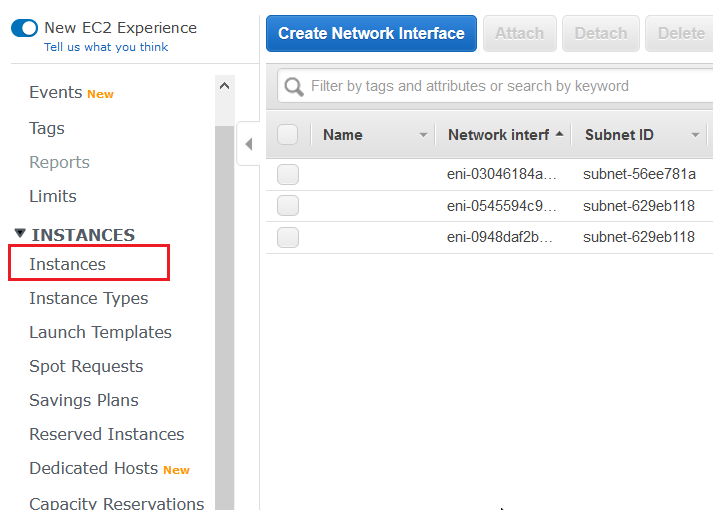Click the search magnifier icon in filter bar
Screen dimensions: 713x519
point(294,87)
